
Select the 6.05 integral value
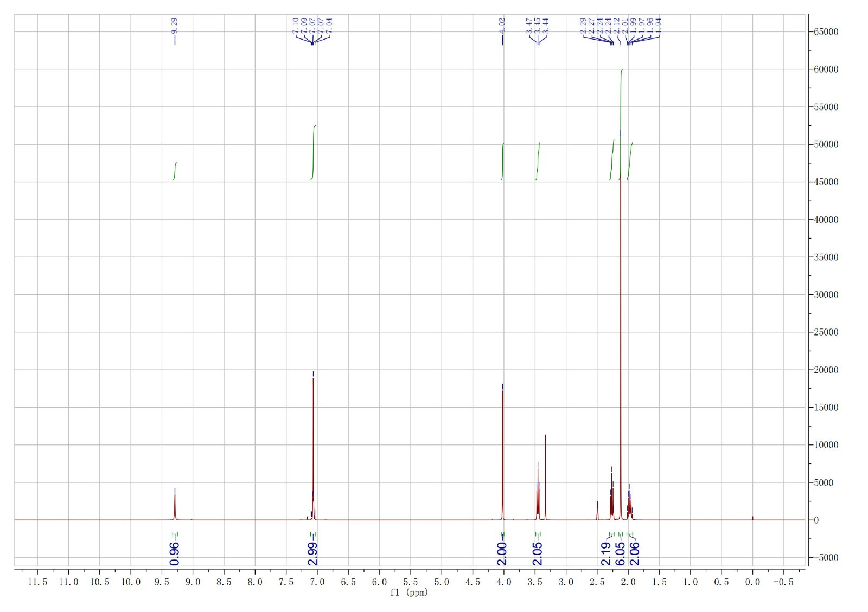coord(621,553)
